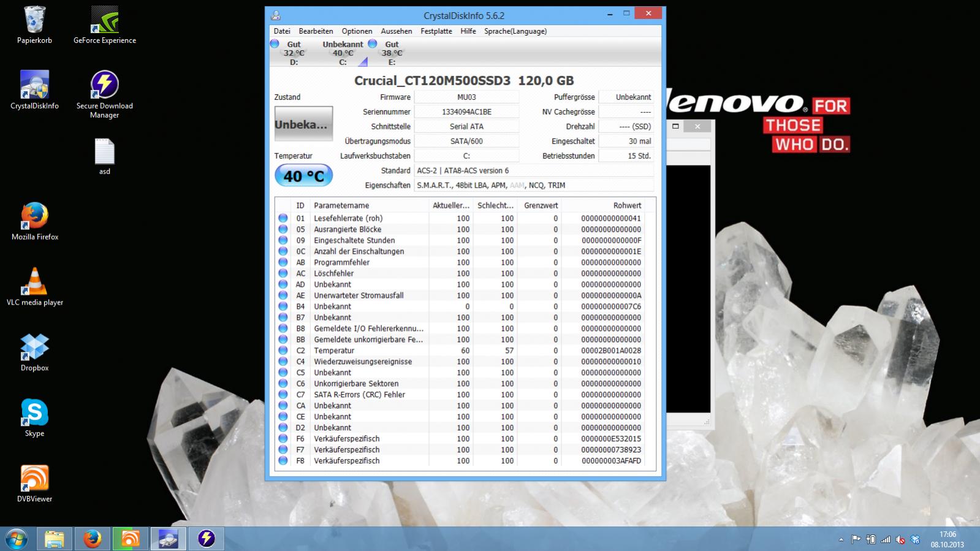
Task: Select the Unkorrigierbare Sektoren row
Action: [461, 384]
